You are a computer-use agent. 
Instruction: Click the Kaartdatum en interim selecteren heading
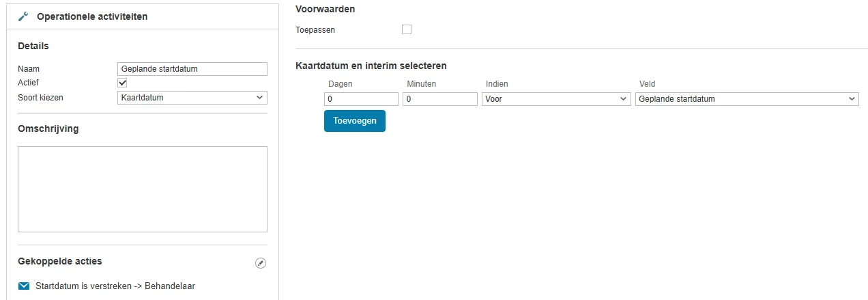pos(371,66)
